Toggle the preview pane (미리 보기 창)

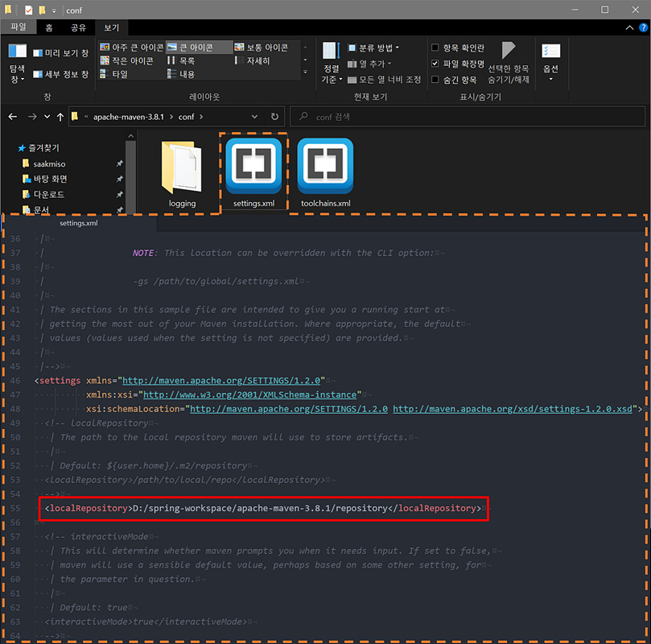(60, 53)
